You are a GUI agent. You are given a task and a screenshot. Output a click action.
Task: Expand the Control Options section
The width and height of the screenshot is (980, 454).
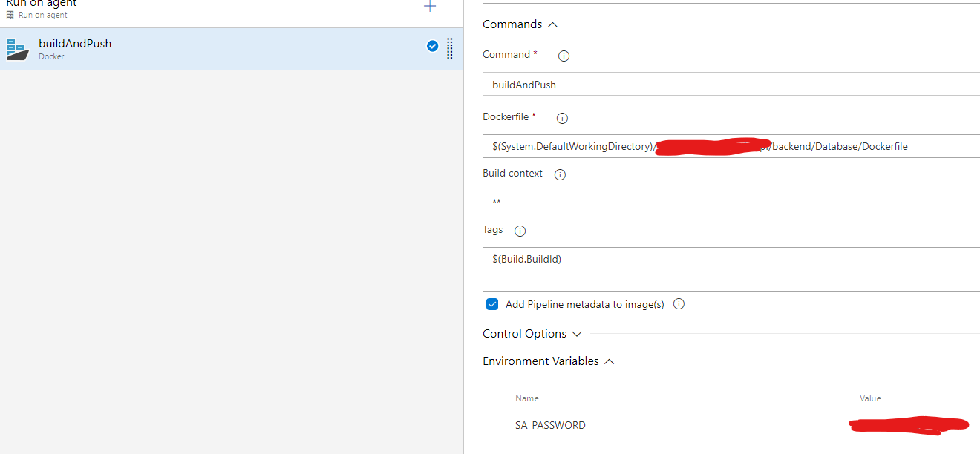point(577,334)
